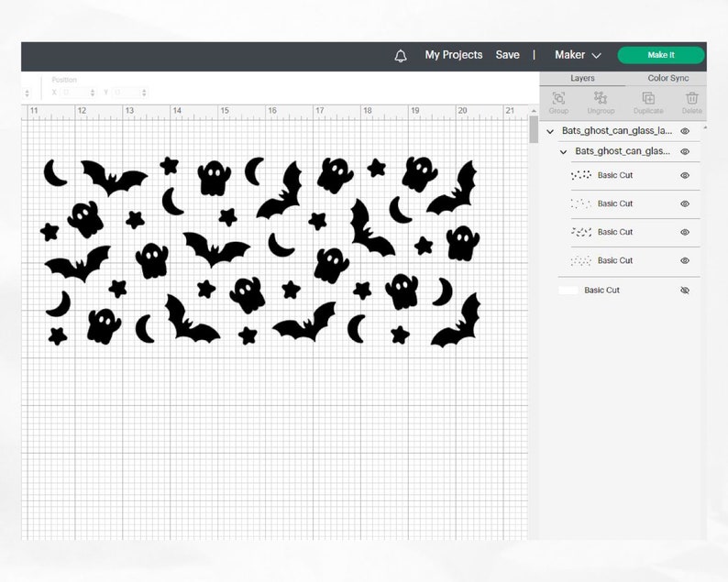The width and height of the screenshot is (728, 582).
Task: Select the second Basic Cut layer thumbnail
Action: (x=580, y=203)
